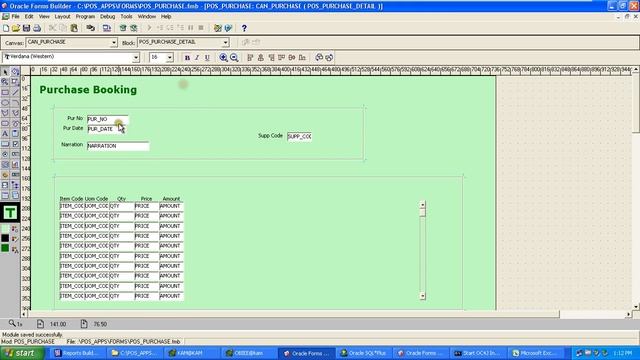Select the arrow Select tool in palette

[5, 72]
